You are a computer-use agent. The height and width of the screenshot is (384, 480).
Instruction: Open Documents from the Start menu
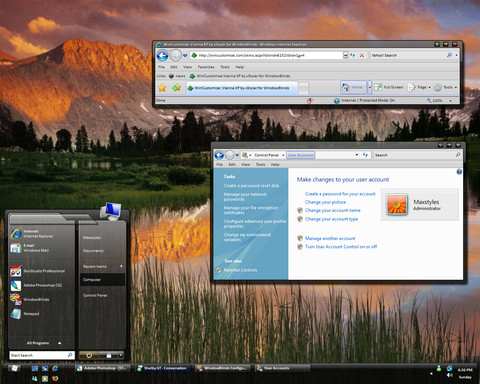click(93, 251)
